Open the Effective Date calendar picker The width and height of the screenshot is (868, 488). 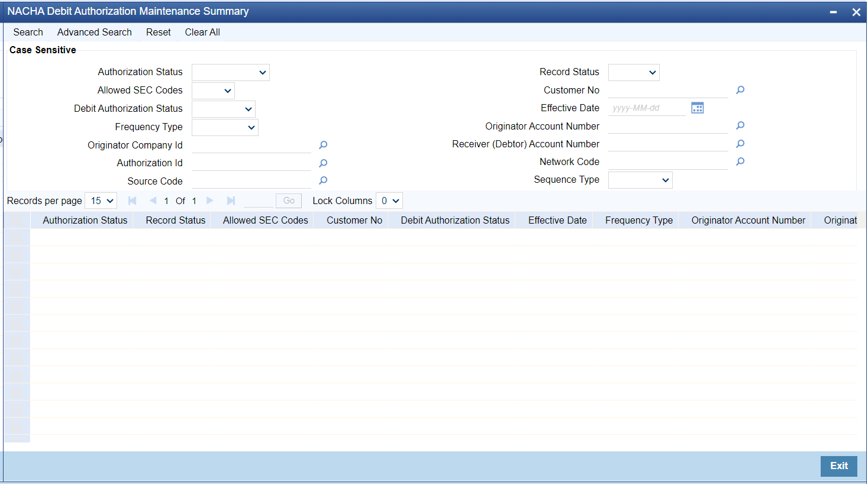pyautogui.click(x=698, y=108)
